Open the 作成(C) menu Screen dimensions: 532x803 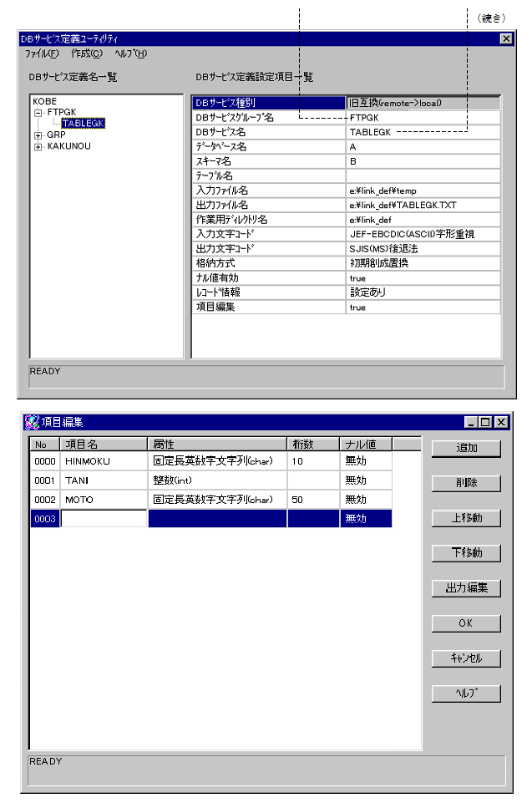[x=87, y=53]
